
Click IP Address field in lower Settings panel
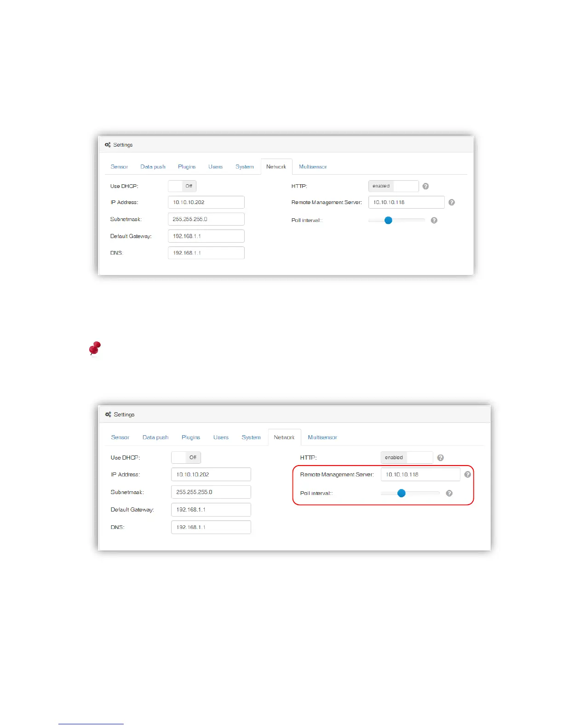[x=211, y=474]
